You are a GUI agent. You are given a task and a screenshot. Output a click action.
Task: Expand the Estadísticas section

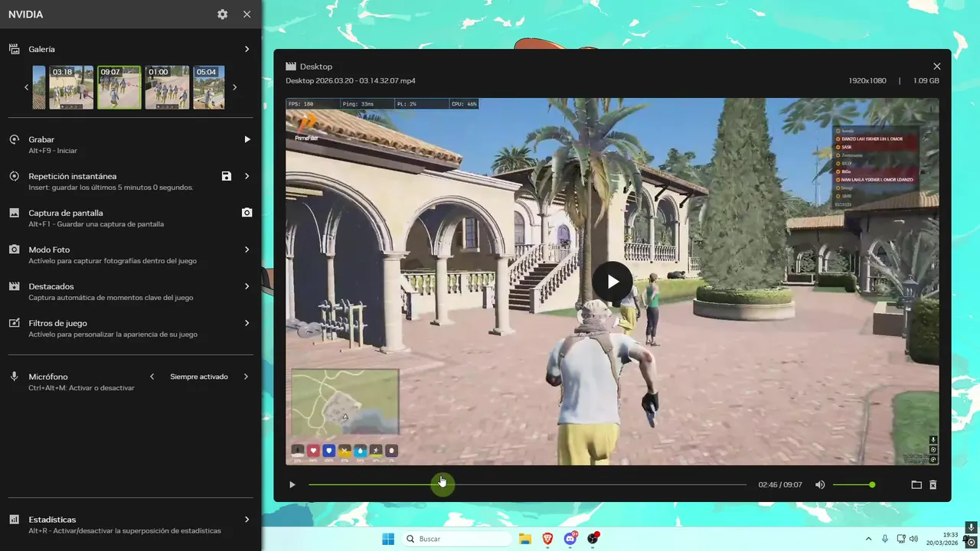(x=247, y=520)
